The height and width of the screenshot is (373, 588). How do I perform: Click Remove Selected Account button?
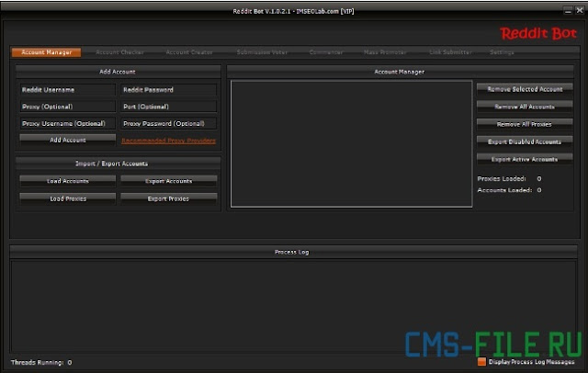(525, 89)
